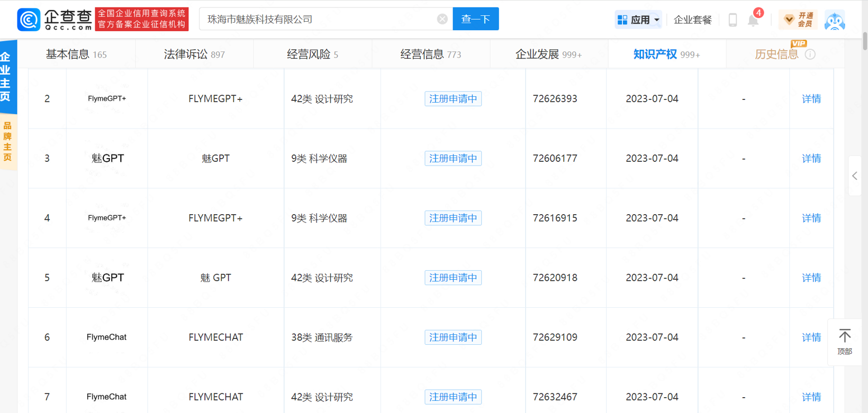The width and height of the screenshot is (868, 413).
Task: View FlymeGPT+ trademark image in row 2
Action: (107, 98)
